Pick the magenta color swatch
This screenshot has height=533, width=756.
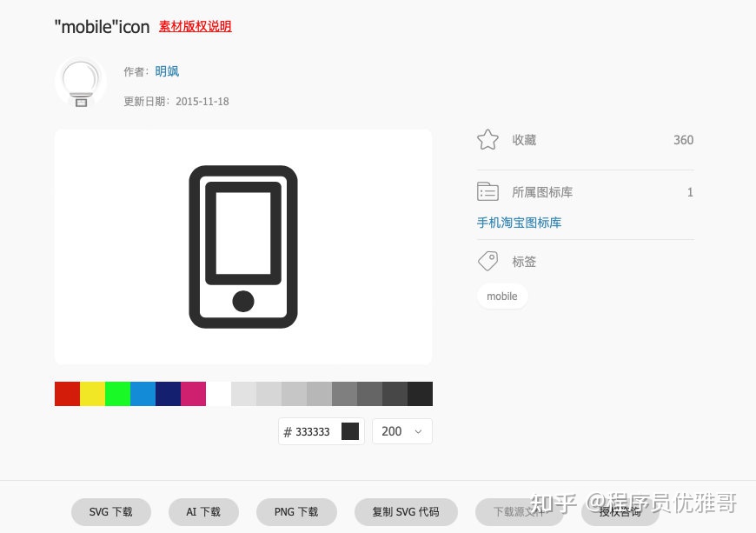pos(193,394)
